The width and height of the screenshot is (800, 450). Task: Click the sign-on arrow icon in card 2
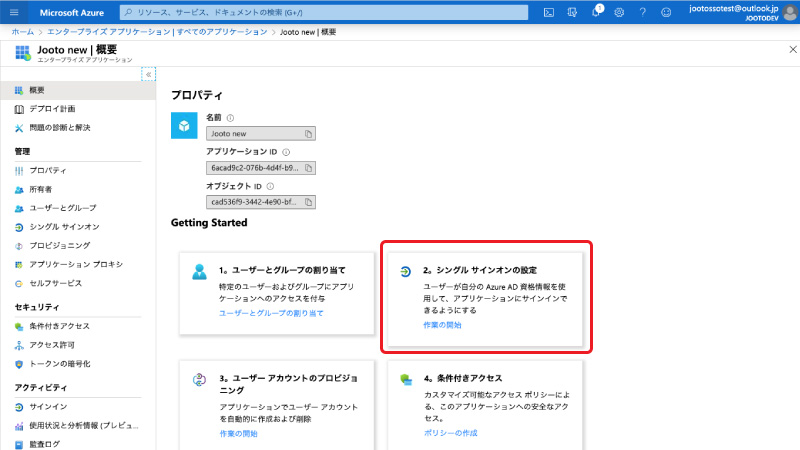pos(406,271)
